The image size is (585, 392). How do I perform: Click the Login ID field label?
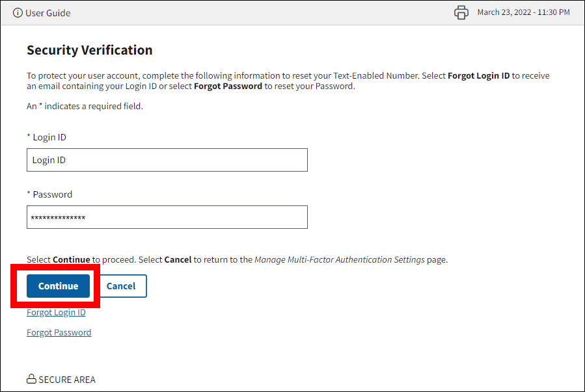[46, 137]
